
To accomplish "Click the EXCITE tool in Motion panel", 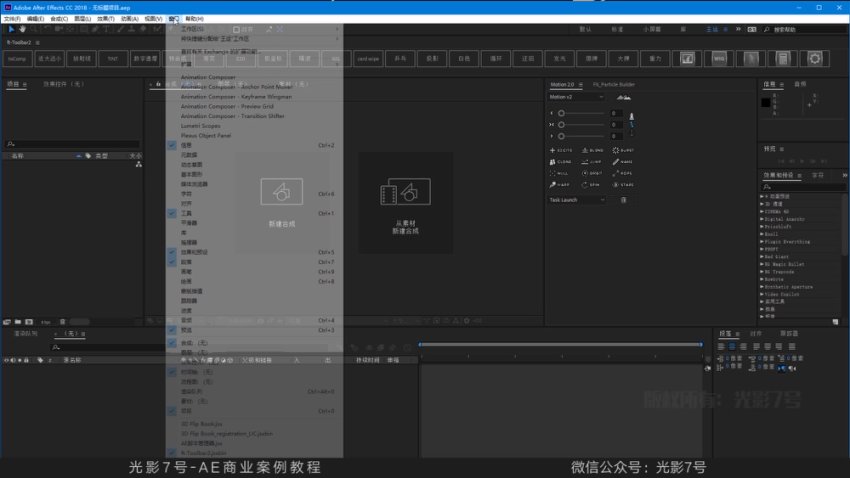I will [x=561, y=150].
